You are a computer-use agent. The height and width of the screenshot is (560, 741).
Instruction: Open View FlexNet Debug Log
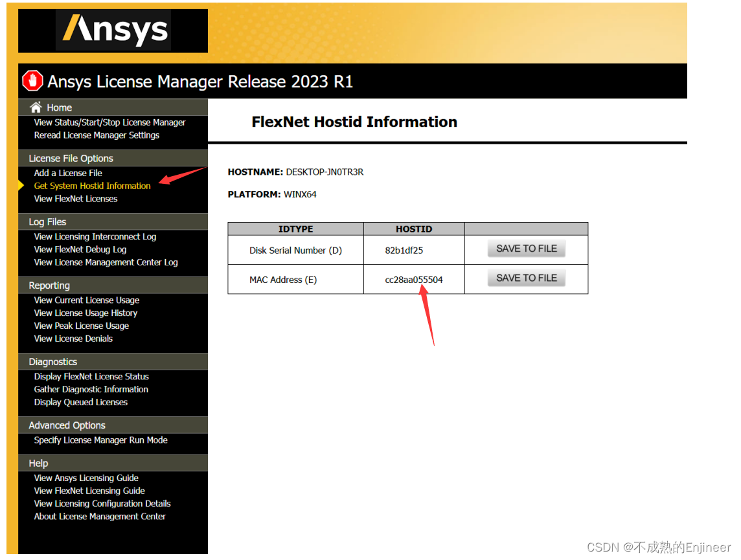tap(80, 249)
